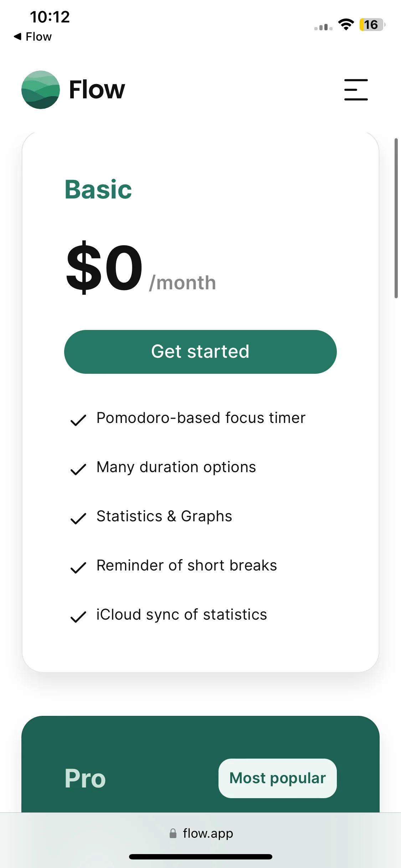Tap checkmark beside Many duration options
The image size is (401, 868).
point(78,469)
